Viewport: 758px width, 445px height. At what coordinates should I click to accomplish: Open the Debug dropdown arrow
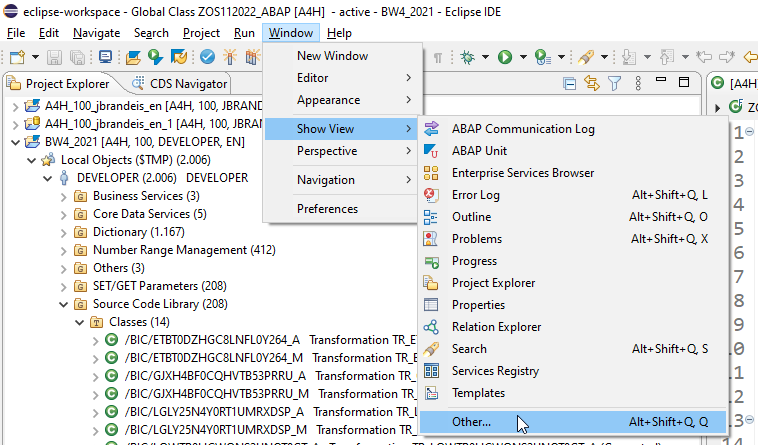click(x=485, y=57)
